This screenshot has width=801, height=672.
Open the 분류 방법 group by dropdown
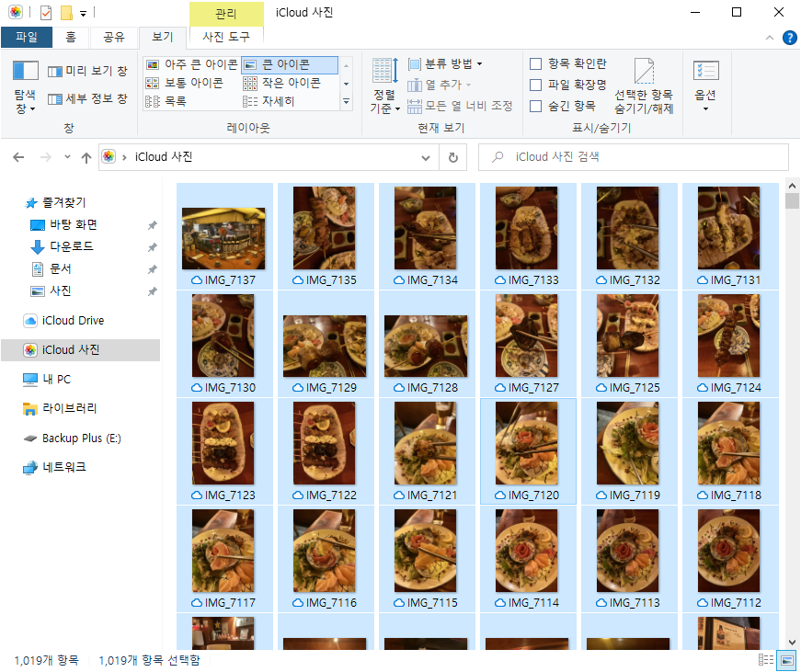(x=445, y=63)
